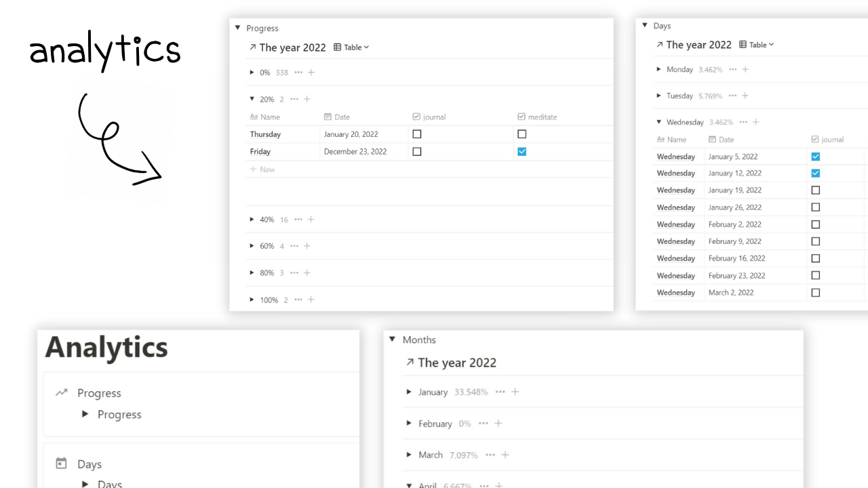
Task: Add new item to 60% group
Action: (307, 246)
